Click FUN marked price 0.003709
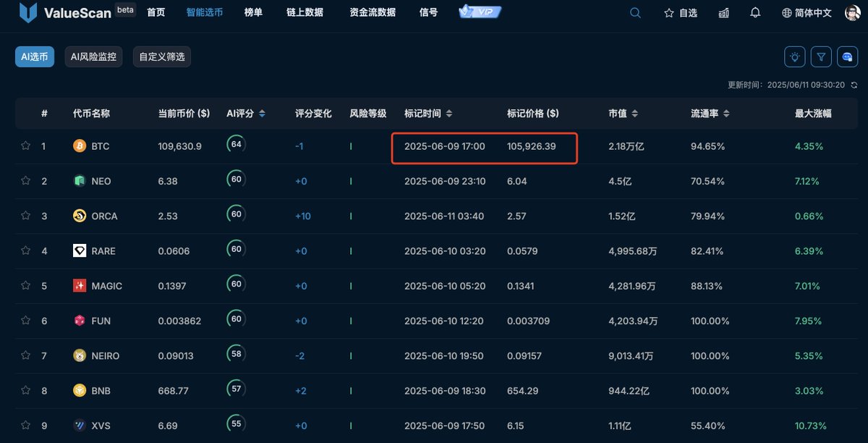This screenshot has width=868, height=443. coord(529,321)
